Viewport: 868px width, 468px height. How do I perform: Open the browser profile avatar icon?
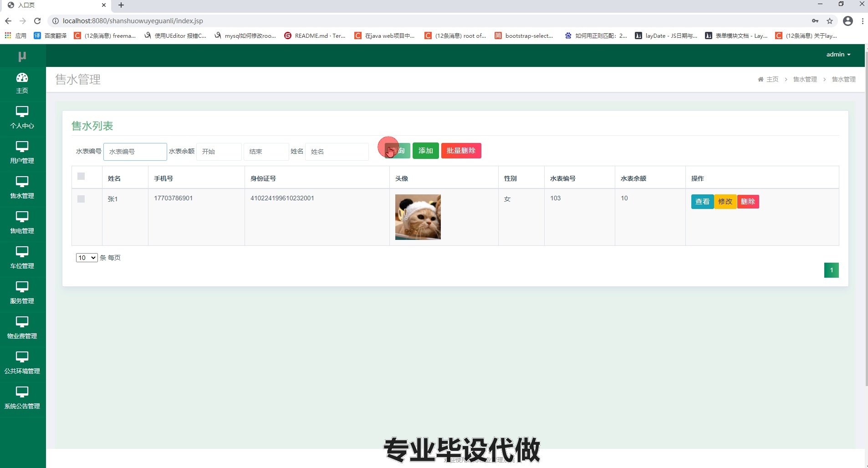pyautogui.click(x=848, y=21)
